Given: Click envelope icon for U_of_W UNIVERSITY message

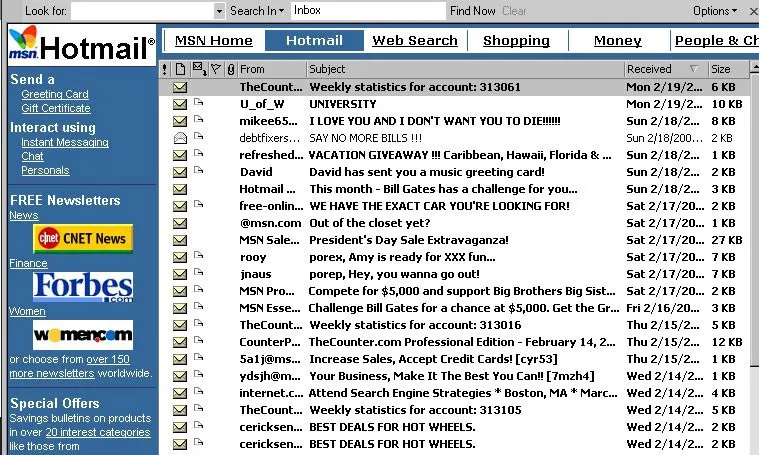Looking at the screenshot, I should (180, 104).
